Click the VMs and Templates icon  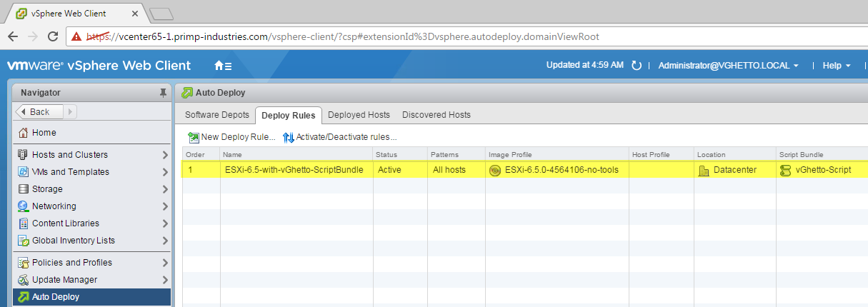(x=24, y=172)
